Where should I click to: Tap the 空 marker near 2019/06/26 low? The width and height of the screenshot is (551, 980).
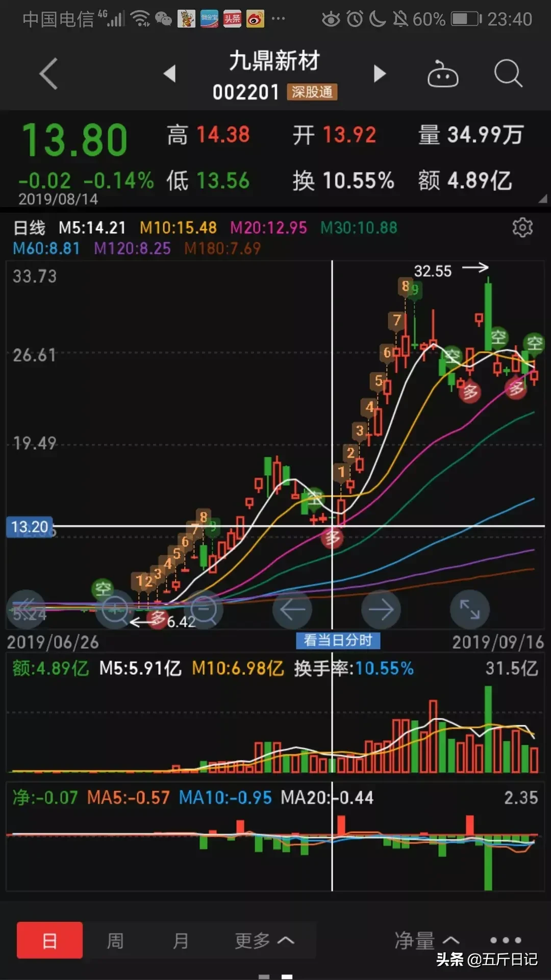pyautogui.click(x=103, y=589)
